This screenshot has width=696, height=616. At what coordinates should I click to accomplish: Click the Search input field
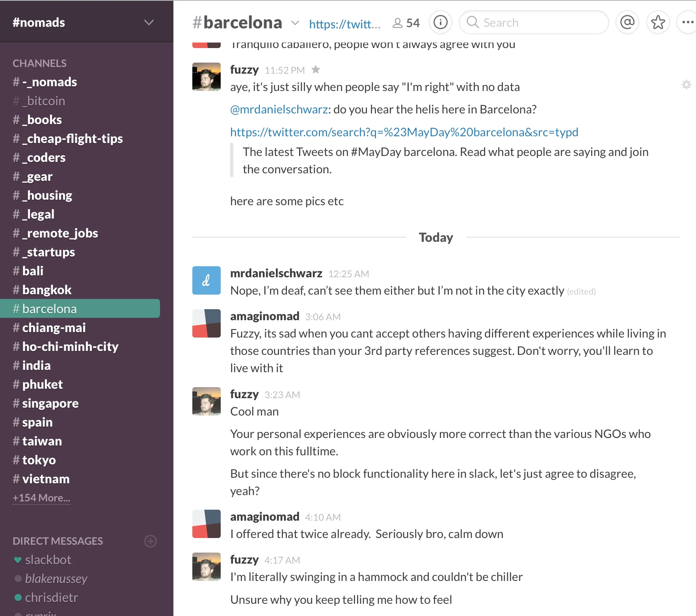[x=540, y=22]
